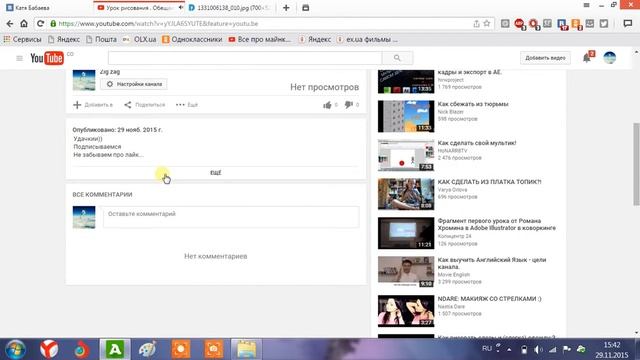The image size is (640, 360).
Task: Switch to the 1331006138_010.jpg tab
Action: [x=230, y=8]
